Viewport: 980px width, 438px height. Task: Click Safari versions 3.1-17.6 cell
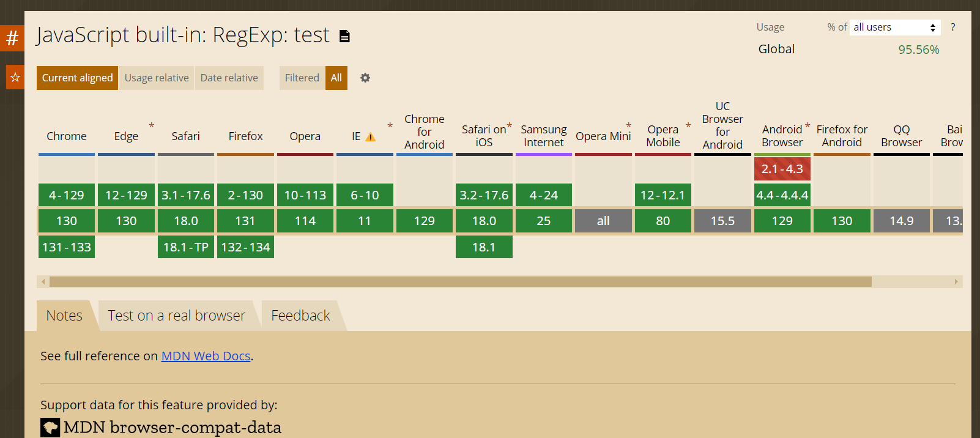coord(186,195)
